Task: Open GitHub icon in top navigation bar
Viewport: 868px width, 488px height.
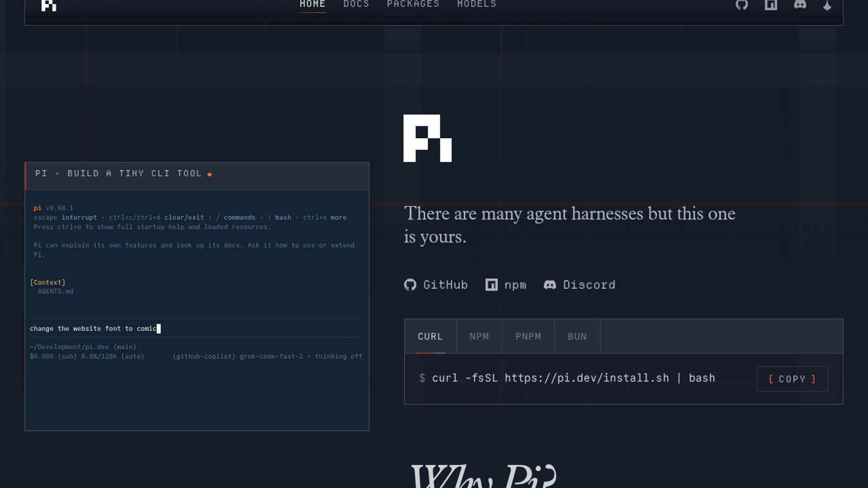Action: click(742, 5)
